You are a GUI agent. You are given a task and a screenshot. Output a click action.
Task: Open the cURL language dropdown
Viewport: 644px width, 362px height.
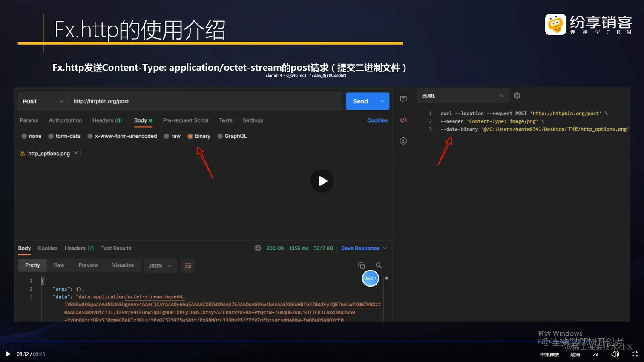coord(463,96)
